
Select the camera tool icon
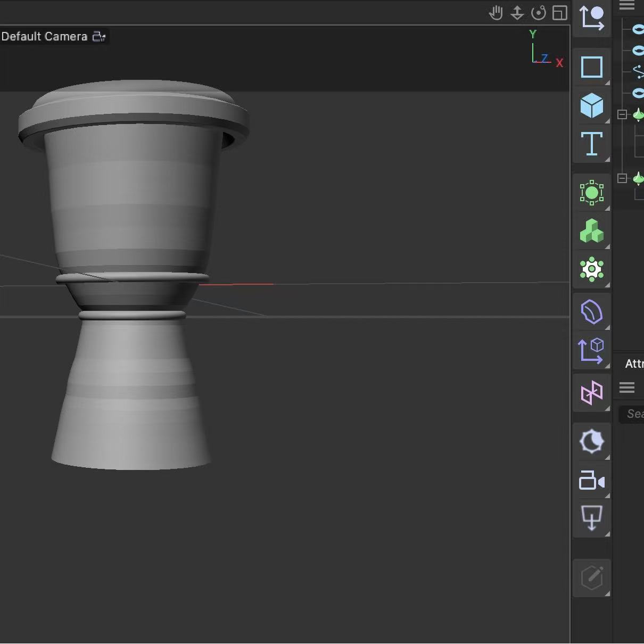592,481
